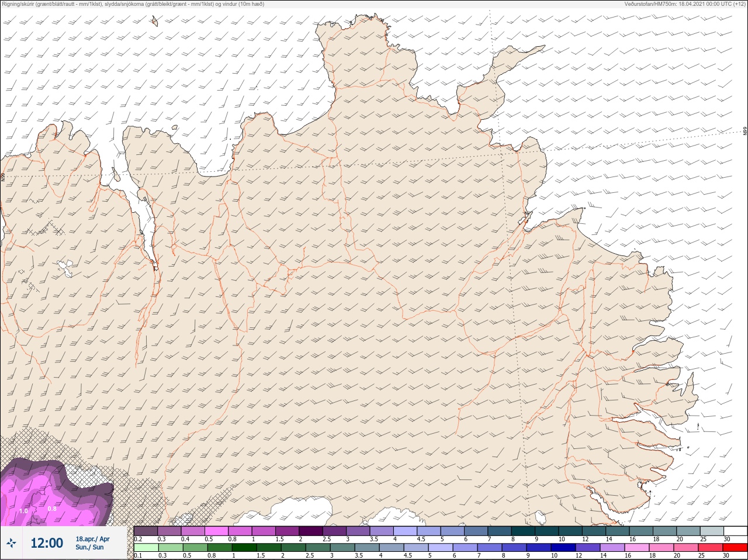Image resolution: width=748 pixels, height=560 pixels.
Task: Click the '0.8' precipitation value on the pink area
Action: [52, 509]
